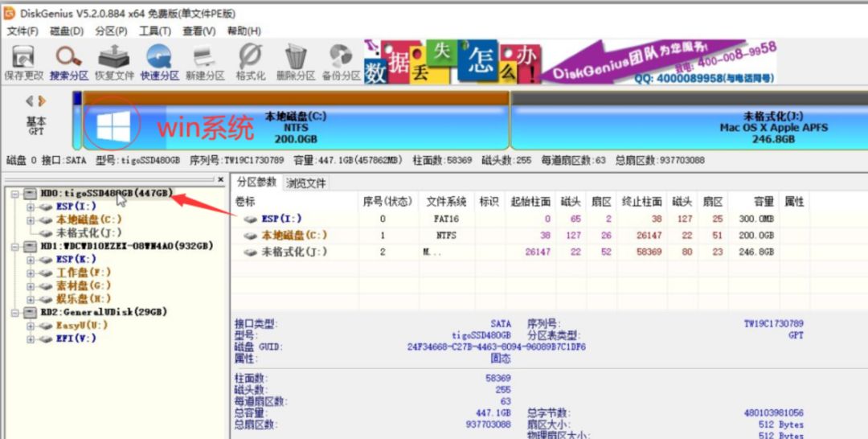Select HD0:tigoSSD480GB(447GB) in disk tree

pos(107,193)
